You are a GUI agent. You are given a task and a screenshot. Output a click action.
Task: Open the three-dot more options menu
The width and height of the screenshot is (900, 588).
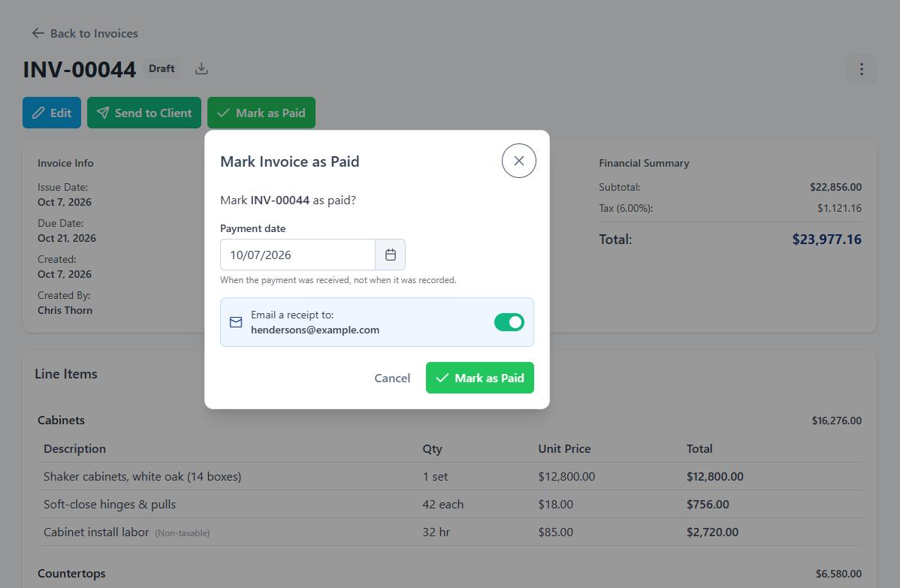862,69
